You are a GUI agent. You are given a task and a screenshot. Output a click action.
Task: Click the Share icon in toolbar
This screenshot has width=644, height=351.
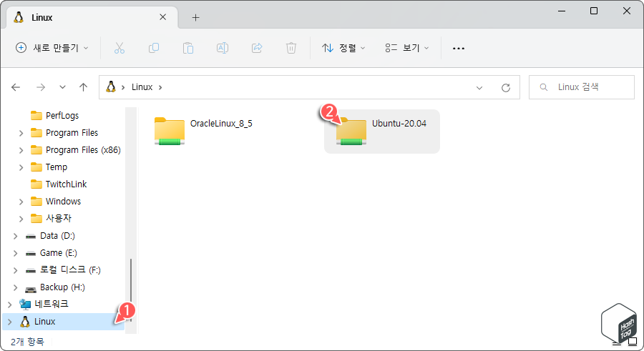point(257,48)
